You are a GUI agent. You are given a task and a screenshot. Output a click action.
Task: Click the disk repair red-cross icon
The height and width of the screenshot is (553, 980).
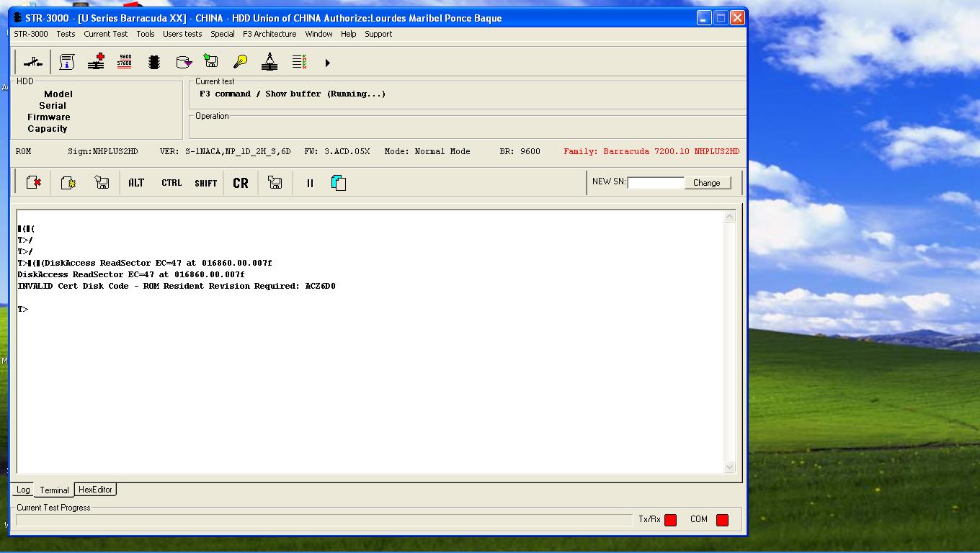[96, 63]
